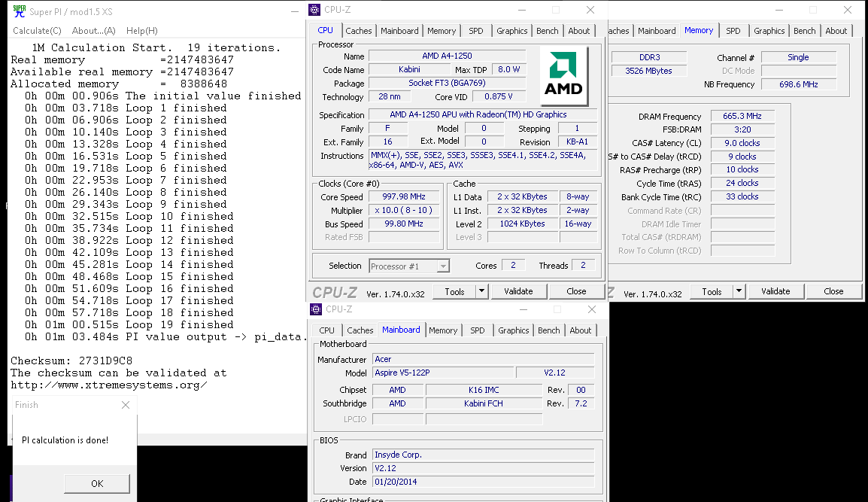Click Close button in Memory CPU-Z window

coord(833,291)
